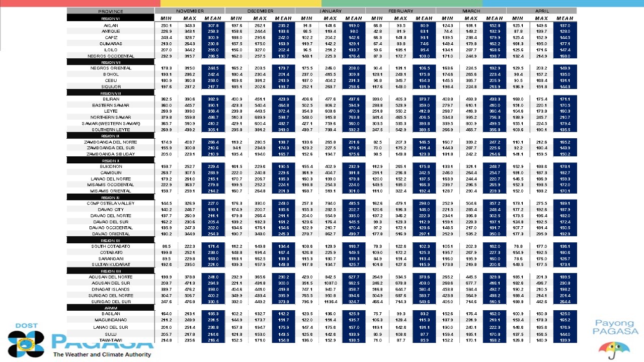
Task: Select the SURIGAO DEL SUR row label
Action: 111,302
